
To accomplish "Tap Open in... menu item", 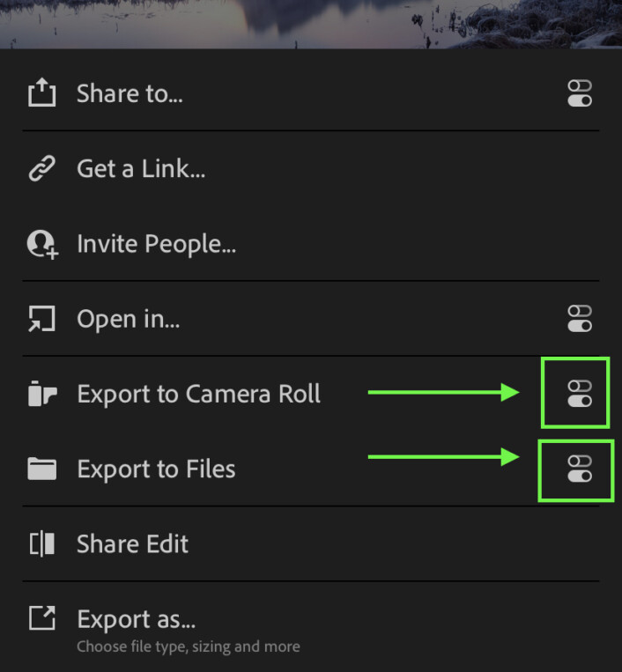I will [128, 319].
